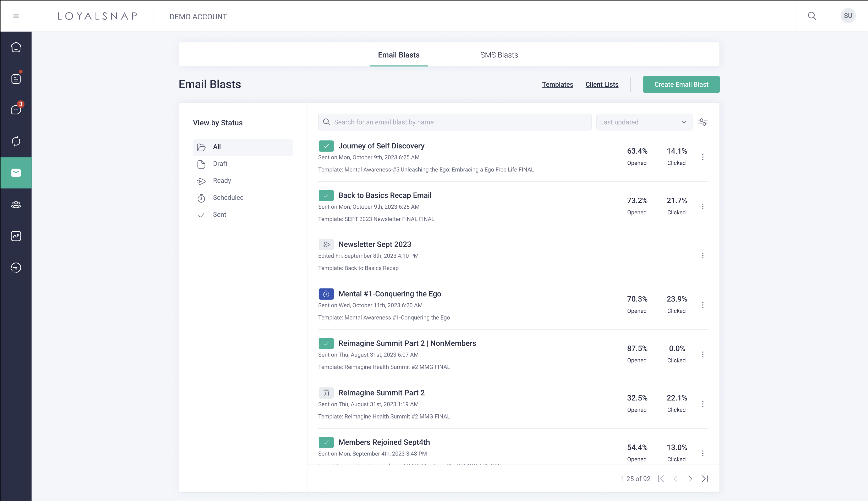Viewport: 868px width, 501px height.
Task: Open the clipboard tasks sidebar icon
Action: [16, 79]
